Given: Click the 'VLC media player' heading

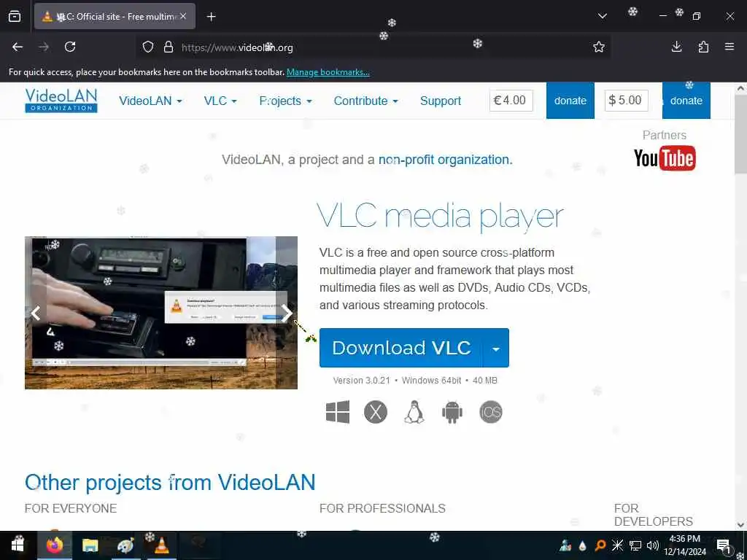Looking at the screenshot, I should pos(440,217).
